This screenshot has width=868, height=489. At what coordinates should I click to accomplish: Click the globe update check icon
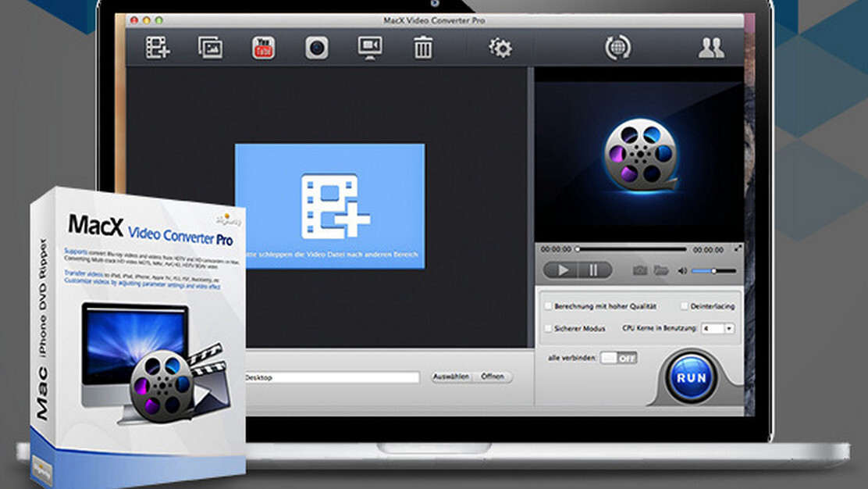pyautogui.click(x=617, y=48)
